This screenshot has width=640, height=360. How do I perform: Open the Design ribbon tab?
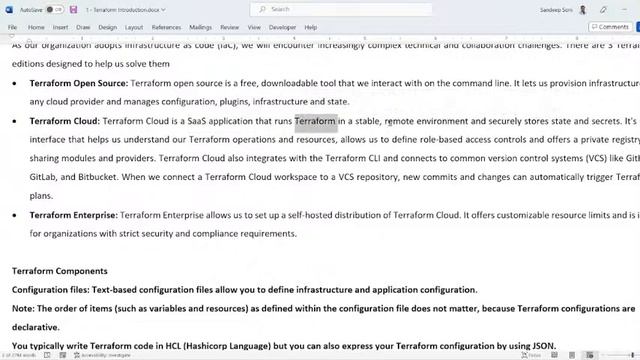(x=107, y=27)
